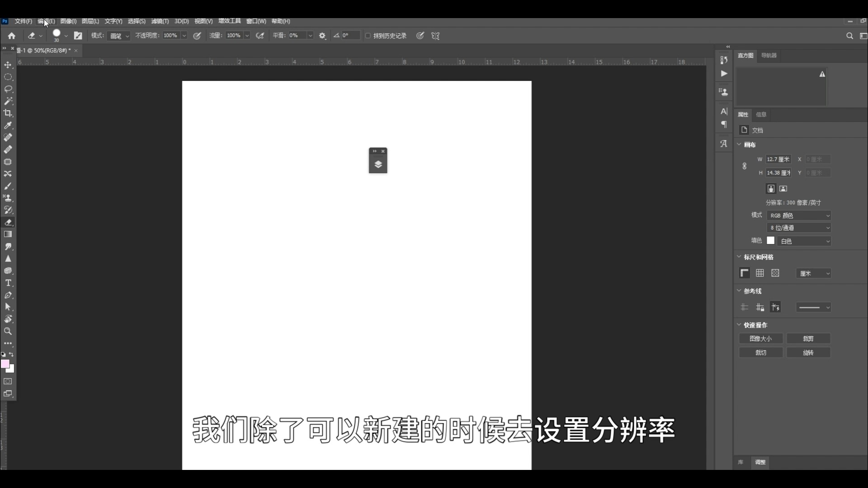This screenshot has height=488, width=868.
Task: Open the History panel icon
Action: click(x=724, y=60)
